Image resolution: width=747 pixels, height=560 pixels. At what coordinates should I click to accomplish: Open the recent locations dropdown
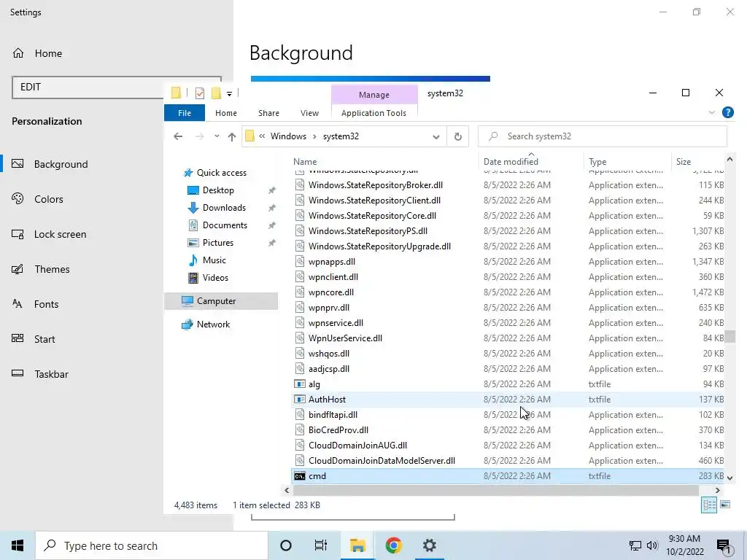click(x=217, y=136)
